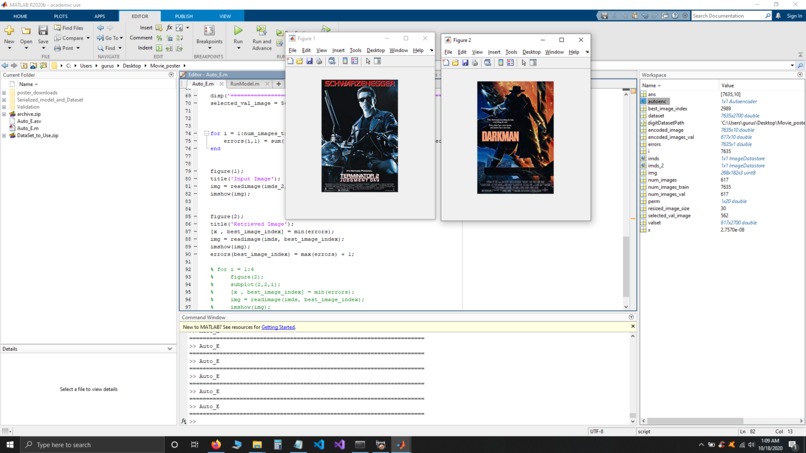Select autoenc variable in Workspace
This screenshot has height=453, width=806.
point(656,102)
